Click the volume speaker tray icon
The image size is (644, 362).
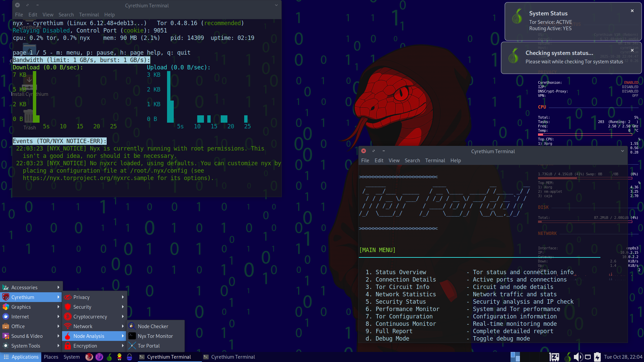coord(578,357)
